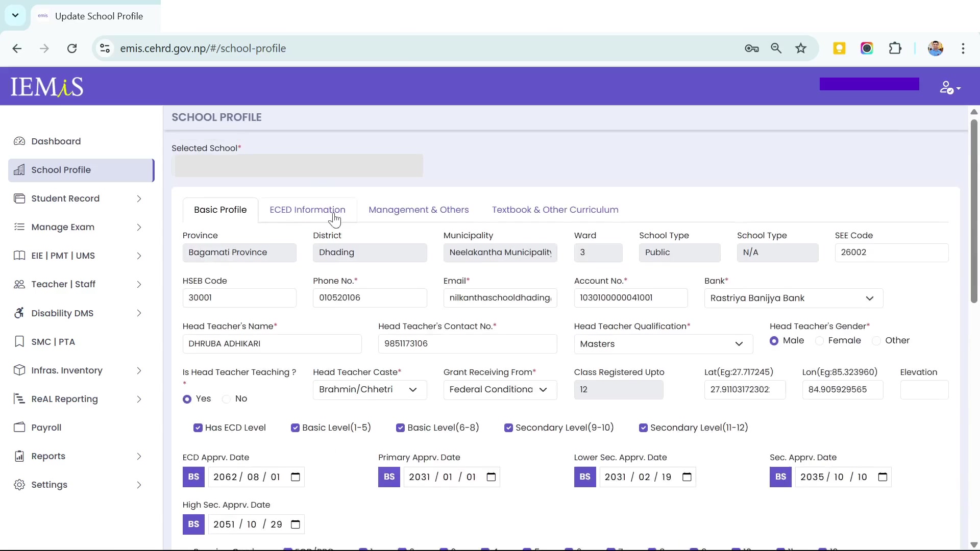980x551 pixels.
Task: Toggle Basic Level(1-5) checkbox
Action: [295, 428]
